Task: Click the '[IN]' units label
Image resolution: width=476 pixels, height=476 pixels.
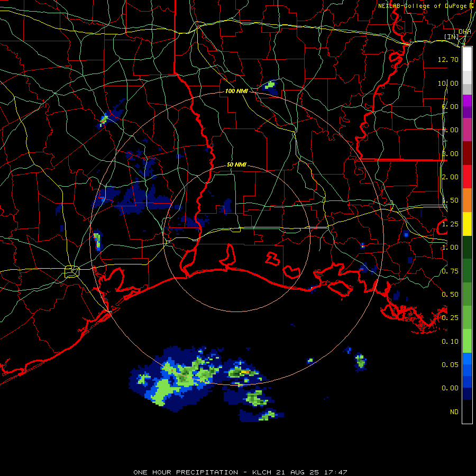Action: 452,36
